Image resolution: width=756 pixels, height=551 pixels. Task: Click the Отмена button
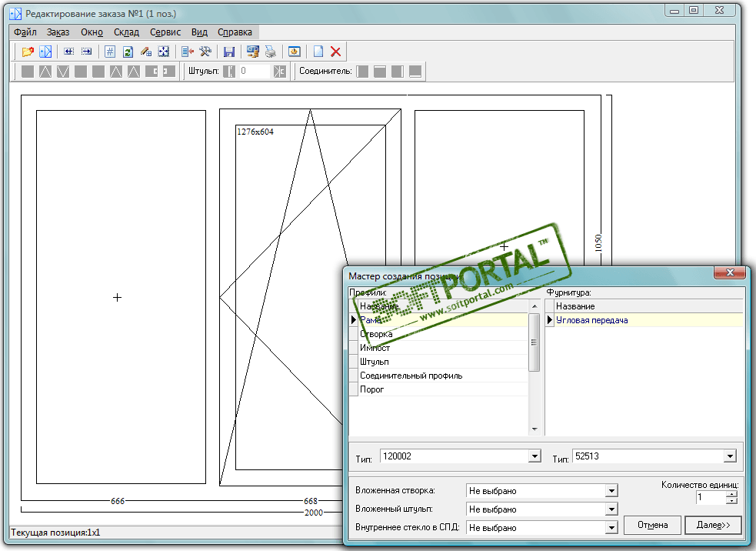coord(652,525)
